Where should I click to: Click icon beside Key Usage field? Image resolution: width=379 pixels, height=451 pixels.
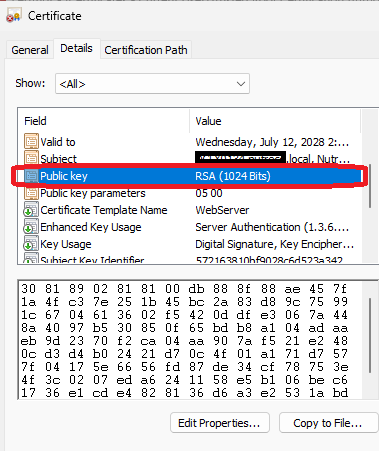tap(31, 244)
